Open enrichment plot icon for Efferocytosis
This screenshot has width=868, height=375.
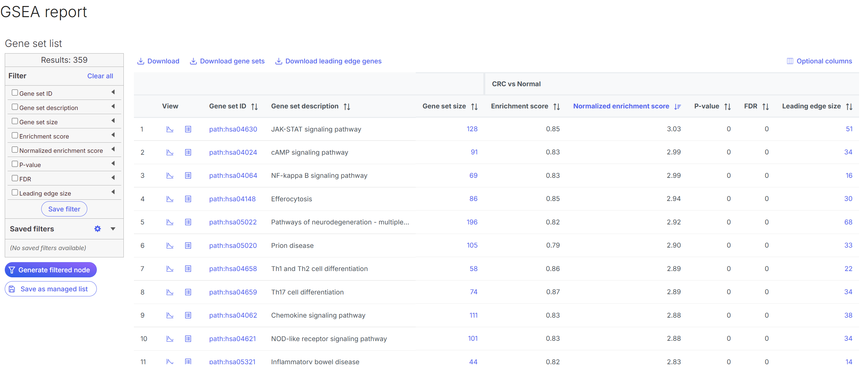[x=170, y=199]
